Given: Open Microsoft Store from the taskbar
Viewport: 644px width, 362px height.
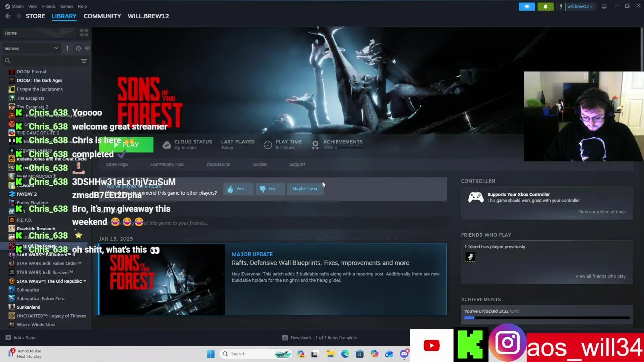Looking at the screenshot, I should 359,354.
